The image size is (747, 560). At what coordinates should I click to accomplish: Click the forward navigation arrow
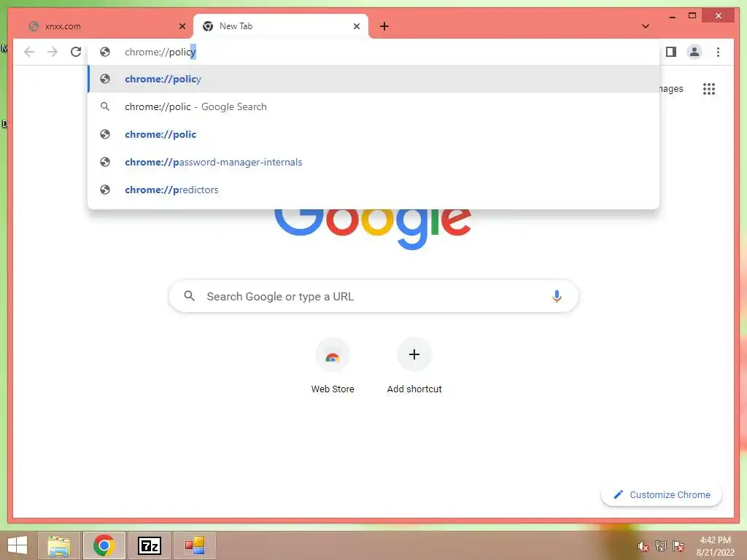pos(53,52)
